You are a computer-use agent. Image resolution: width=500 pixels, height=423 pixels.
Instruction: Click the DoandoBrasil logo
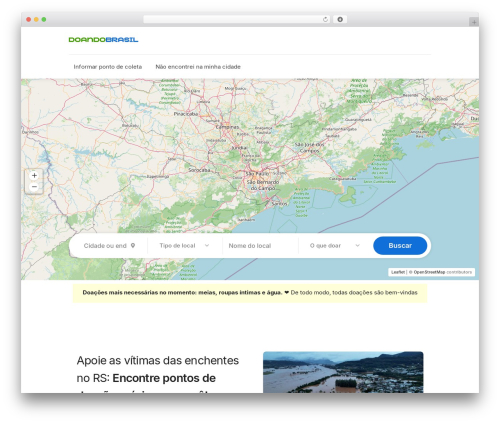tap(103, 40)
